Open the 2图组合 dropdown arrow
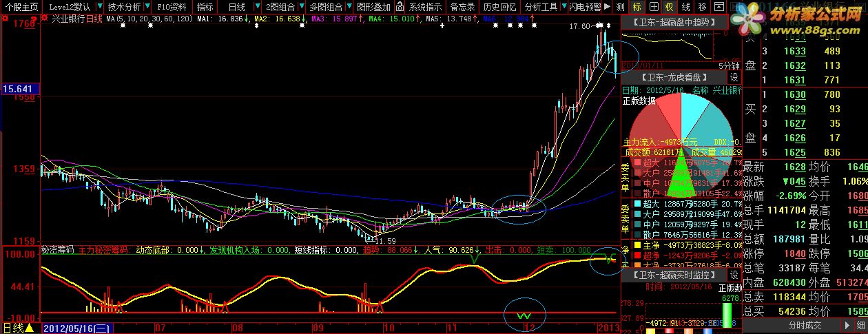This screenshot has height=334, width=868. click(300, 7)
